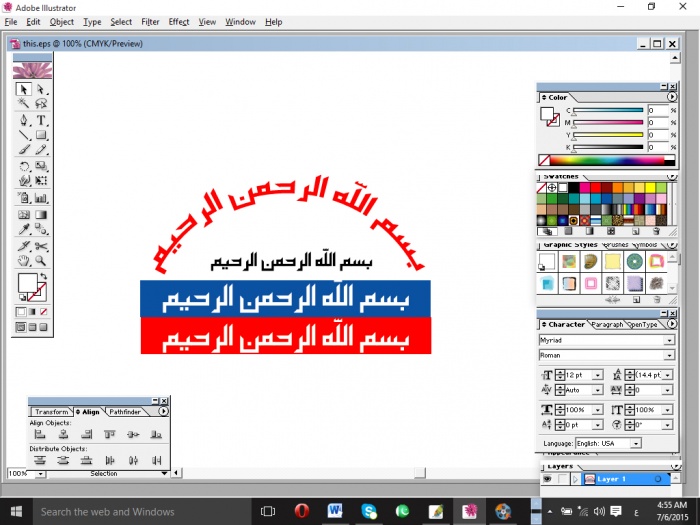Select the Direct Selection tool
Image resolution: width=700 pixels, height=525 pixels.
pyautogui.click(x=41, y=89)
